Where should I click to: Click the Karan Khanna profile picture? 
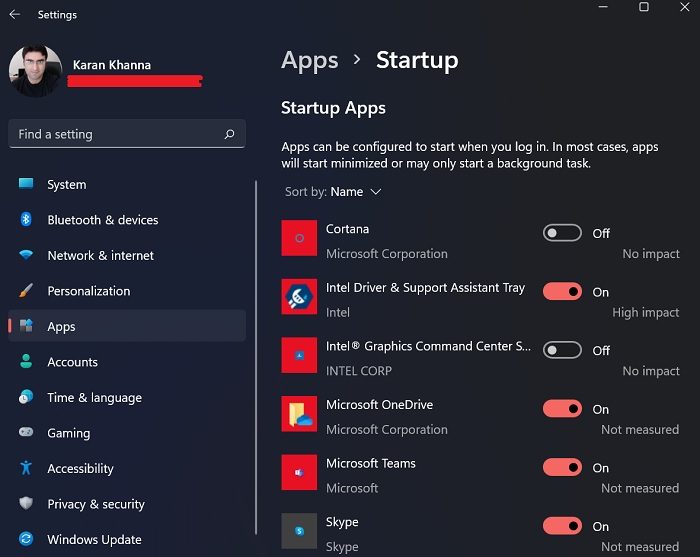35,71
